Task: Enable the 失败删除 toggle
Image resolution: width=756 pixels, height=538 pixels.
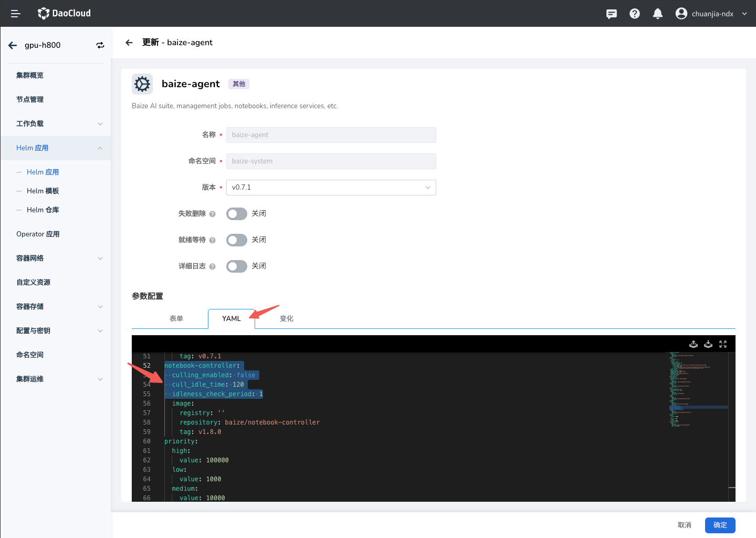Action: [x=236, y=214]
